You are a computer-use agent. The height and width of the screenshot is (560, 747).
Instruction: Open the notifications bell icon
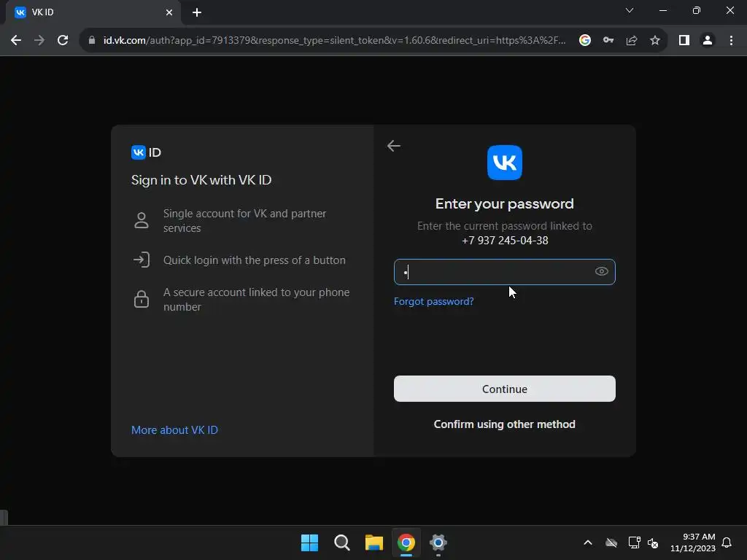[727, 542]
